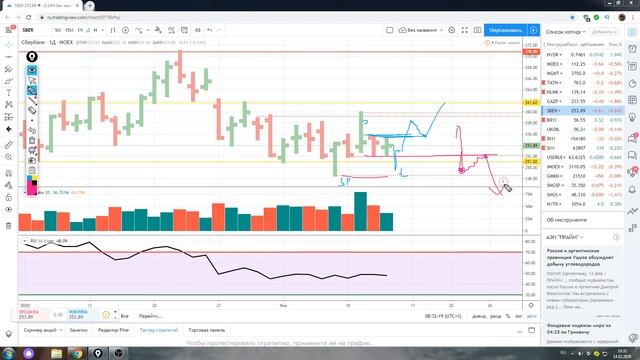Viewport: 640px width, 360px height.
Task: Clear screen with floating toolbar trash button
Action: [x=32, y=140]
